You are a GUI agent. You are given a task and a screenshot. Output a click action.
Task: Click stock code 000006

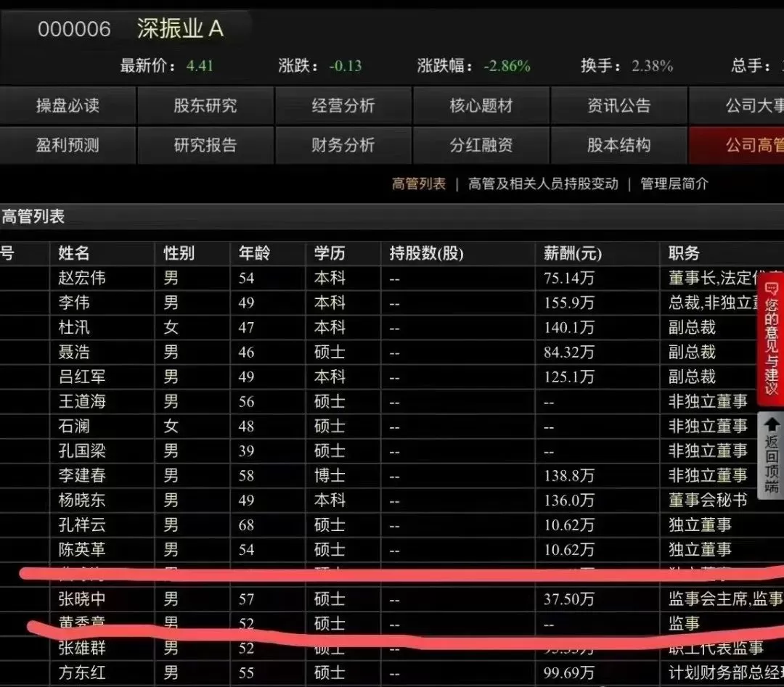[x=74, y=29]
